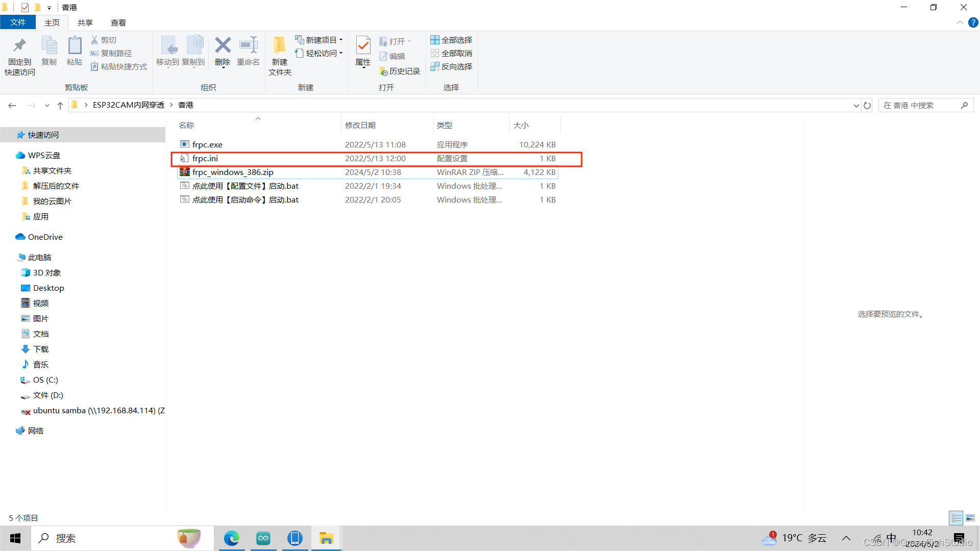Image resolution: width=980 pixels, height=551 pixels.
Task: Switch to large icons view toggle
Action: click(x=970, y=518)
